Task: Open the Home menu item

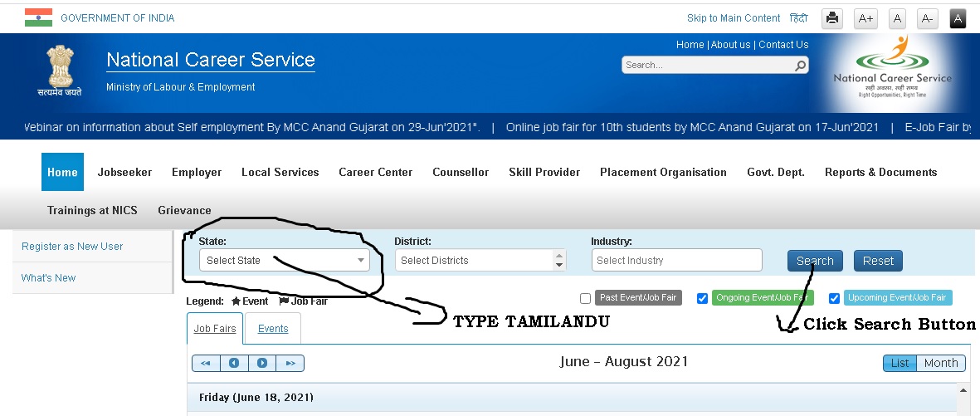Action: coord(62,172)
